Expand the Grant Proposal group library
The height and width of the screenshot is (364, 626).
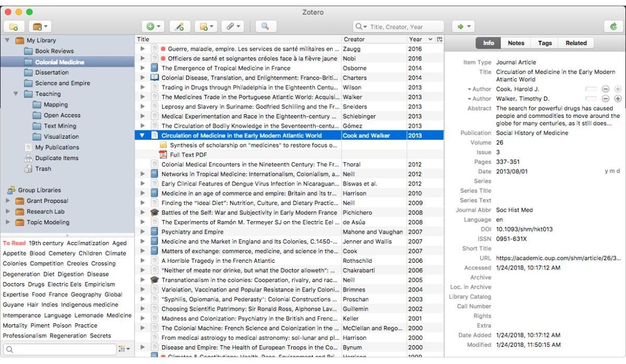pyautogui.click(x=8, y=201)
